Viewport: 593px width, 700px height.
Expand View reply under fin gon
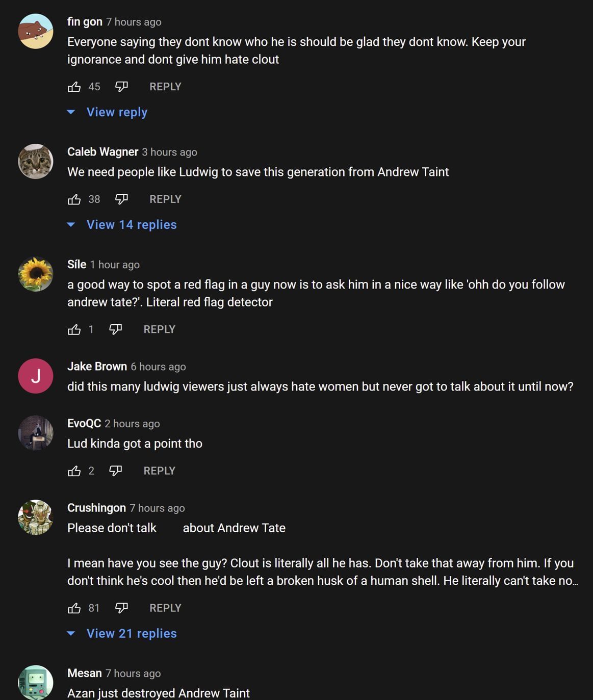[116, 112]
